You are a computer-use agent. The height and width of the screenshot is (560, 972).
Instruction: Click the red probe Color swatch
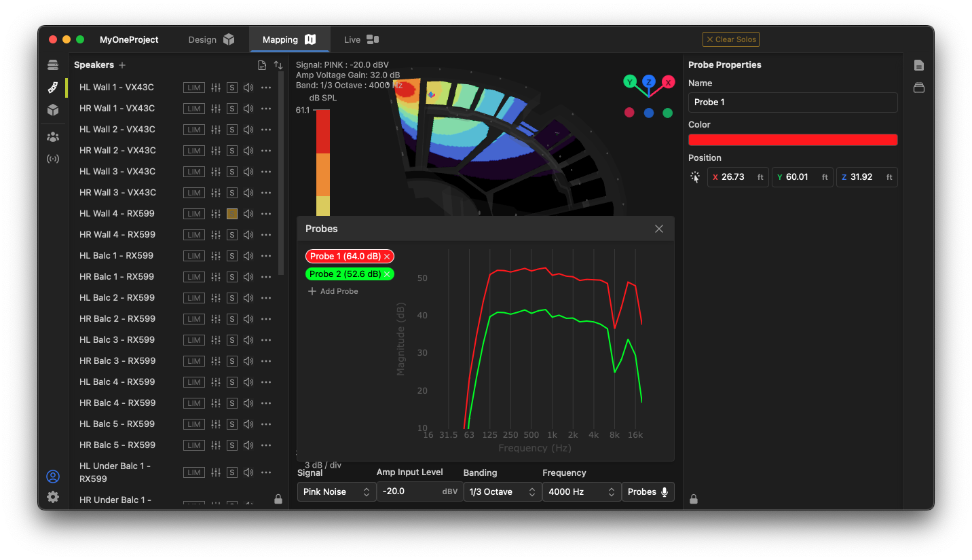793,140
